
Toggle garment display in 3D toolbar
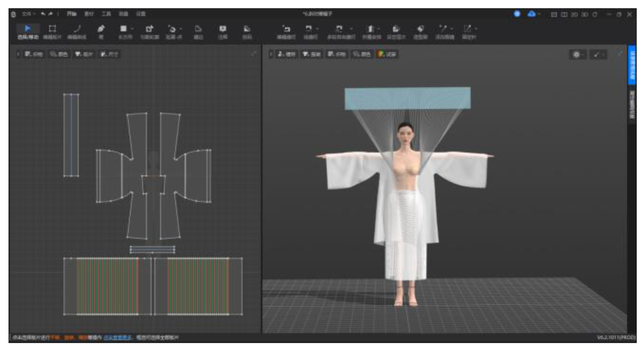tap(311, 54)
